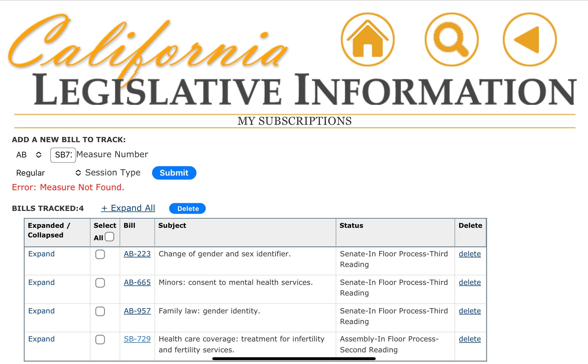Click the 'BILLS TRACKED:4' label
Screen dimensions: 588x364
coord(48,208)
